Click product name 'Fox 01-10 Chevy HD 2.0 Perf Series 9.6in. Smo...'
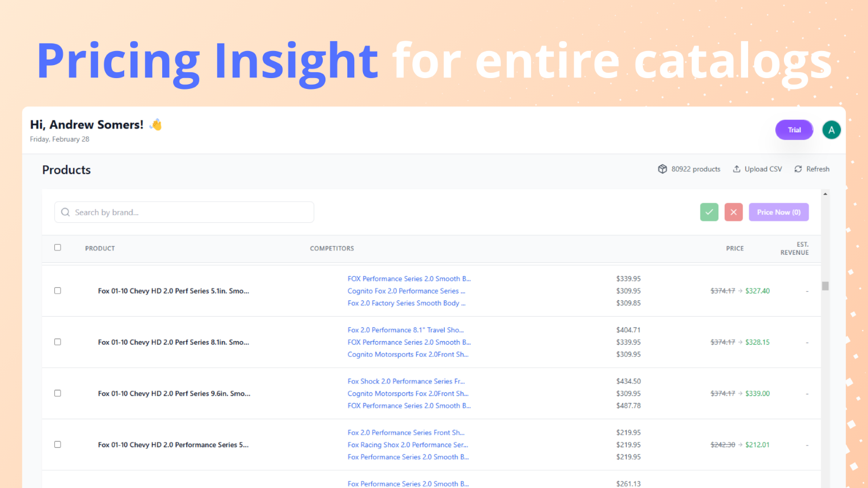Viewport: 868px width, 488px height. pos(174,394)
